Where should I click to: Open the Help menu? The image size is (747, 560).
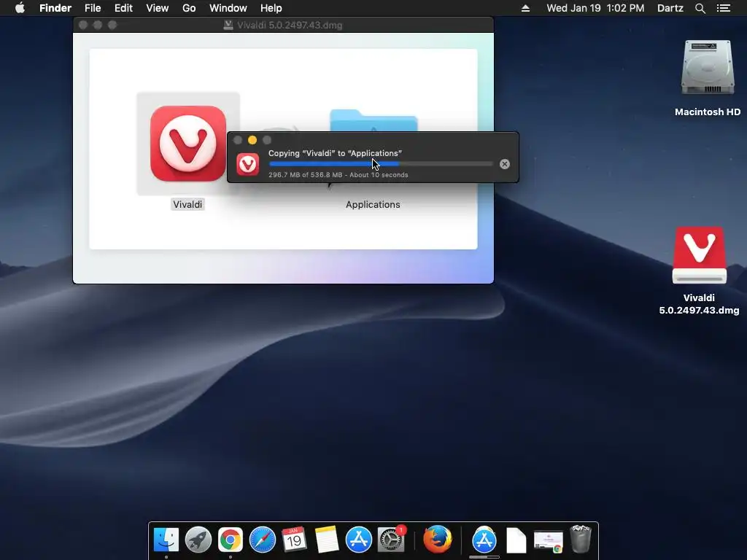(x=271, y=8)
